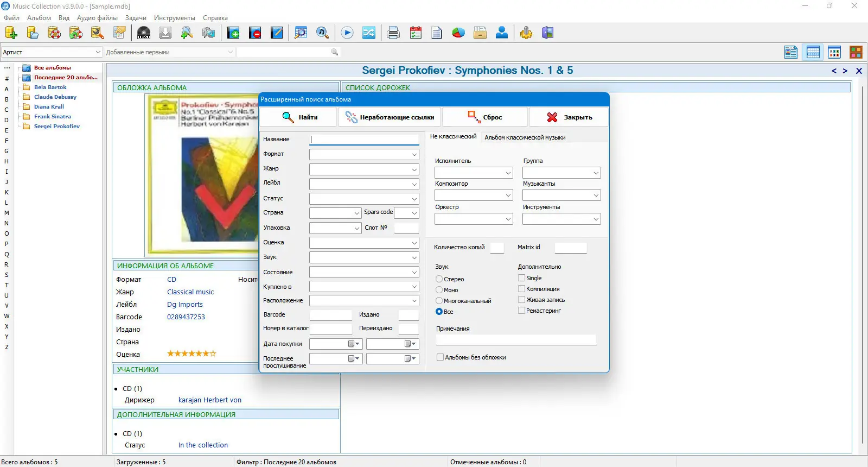This screenshot has height=467, width=868.
Task: Click the shuffle random album icon
Action: point(369,33)
